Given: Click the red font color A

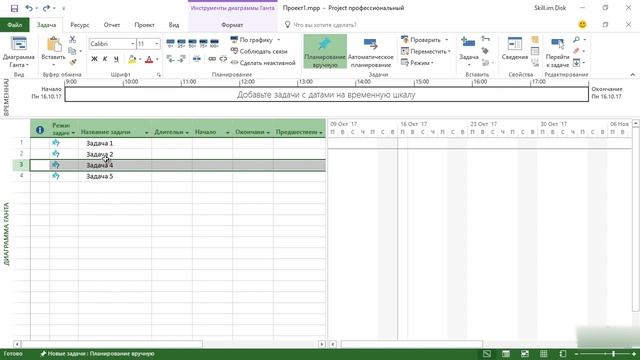Looking at the screenshot, I should (149, 59).
